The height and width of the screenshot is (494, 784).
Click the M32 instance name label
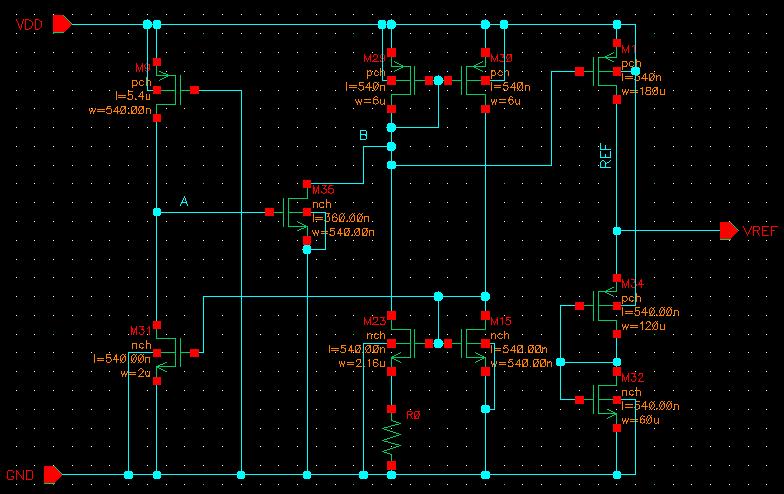coord(632,378)
